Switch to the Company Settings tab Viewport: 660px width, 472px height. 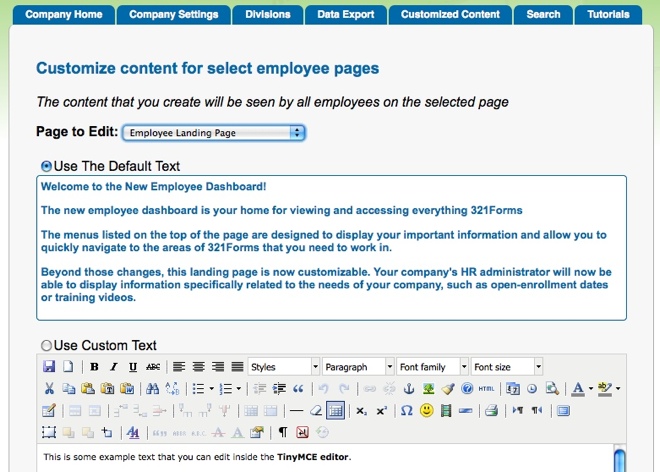tap(172, 15)
